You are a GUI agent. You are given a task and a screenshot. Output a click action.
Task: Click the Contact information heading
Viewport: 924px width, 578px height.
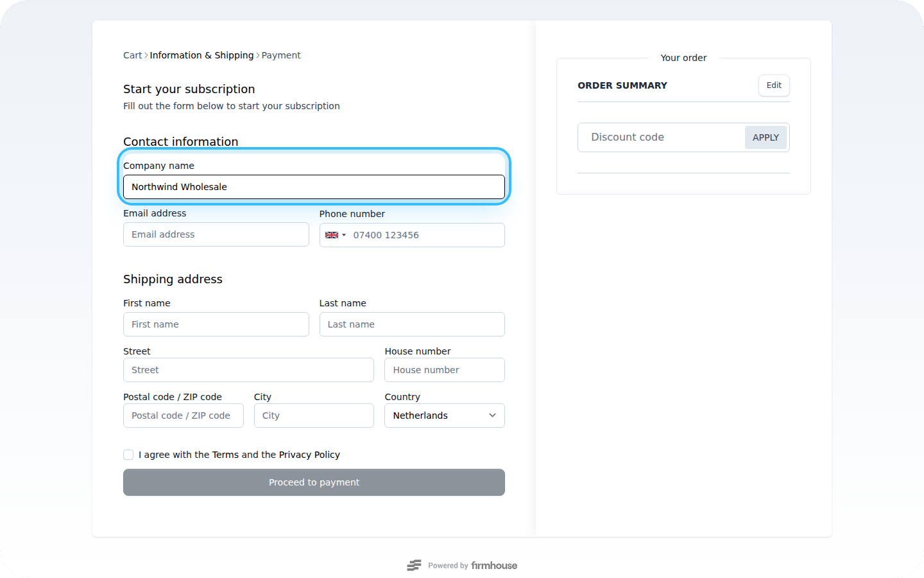[180, 141]
